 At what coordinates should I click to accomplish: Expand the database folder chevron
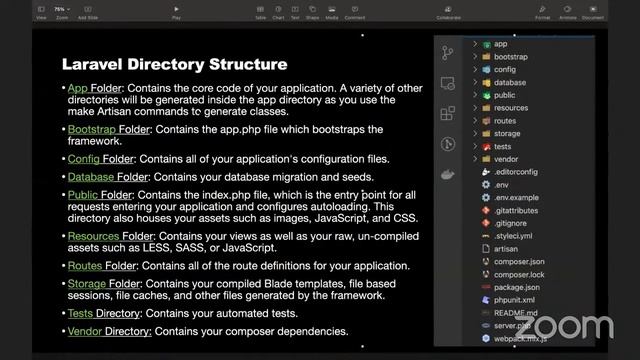[475, 82]
